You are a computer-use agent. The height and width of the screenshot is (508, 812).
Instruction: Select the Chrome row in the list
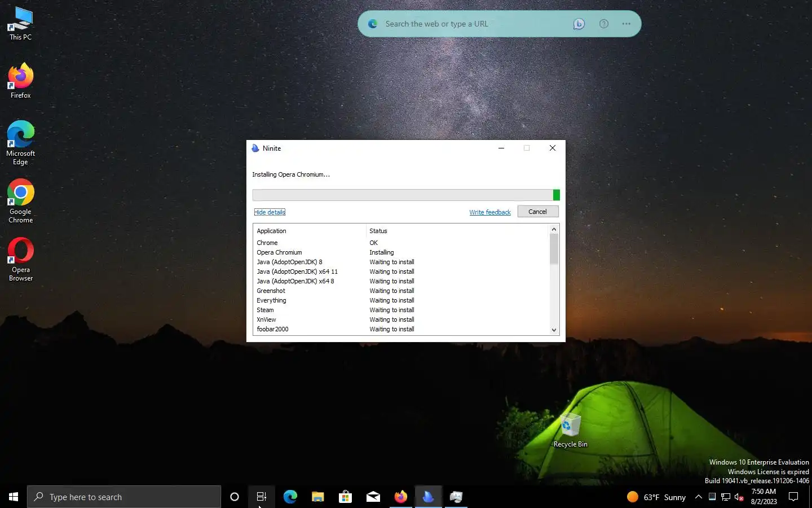pyautogui.click(x=401, y=243)
